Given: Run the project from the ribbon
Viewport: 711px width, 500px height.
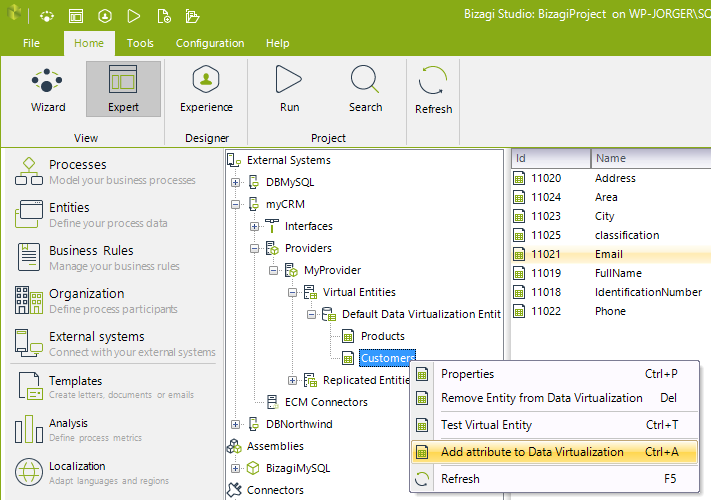Looking at the screenshot, I should coord(289,90).
